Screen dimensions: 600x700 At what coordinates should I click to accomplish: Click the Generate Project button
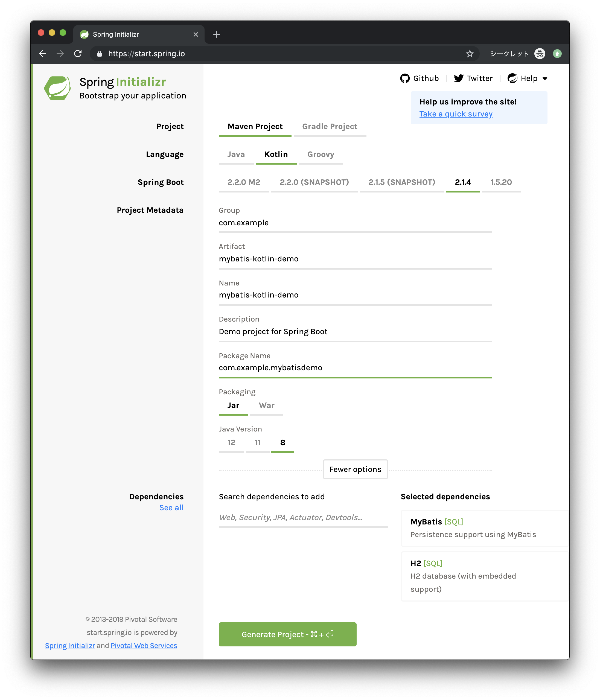click(287, 634)
